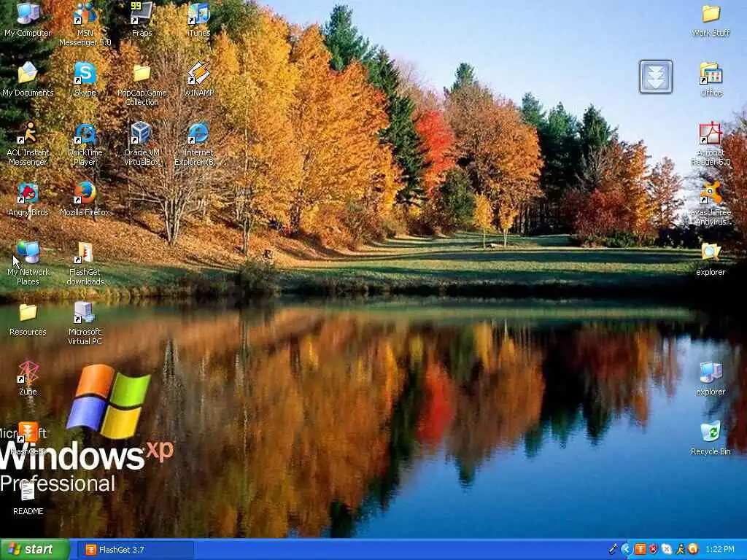Click the FlashGet floating drop-zone widget
747x560 pixels.
click(x=656, y=77)
